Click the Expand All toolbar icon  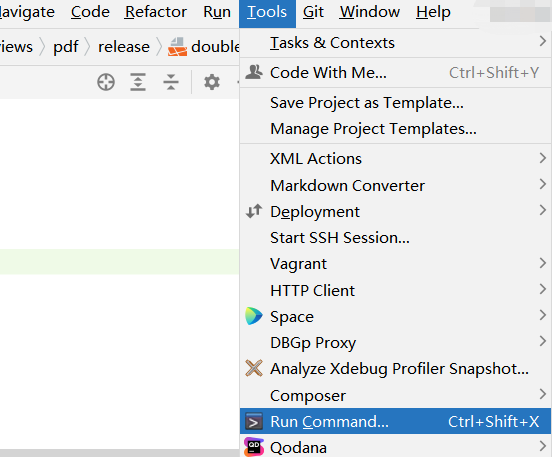tap(138, 82)
